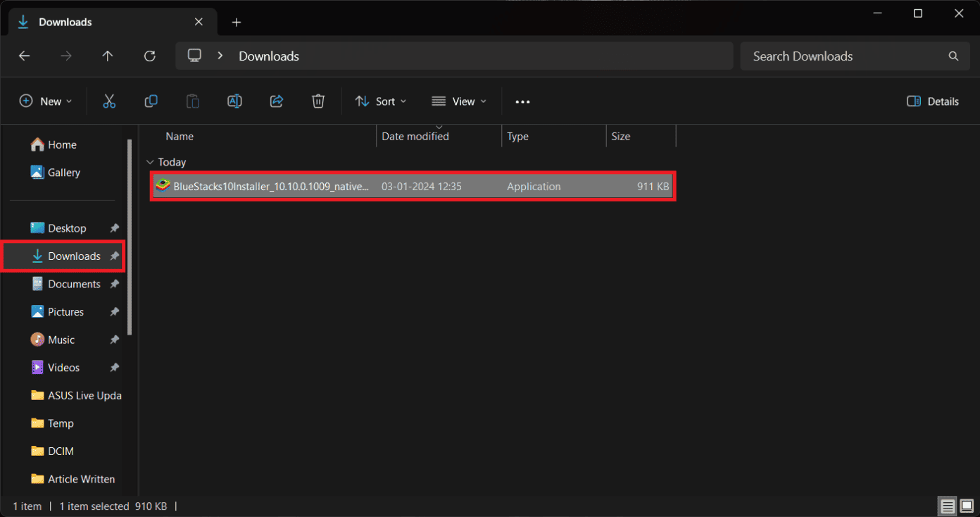Click the search magnifier icon
Image resolution: width=980 pixels, height=517 pixels.
coord(953,56)
